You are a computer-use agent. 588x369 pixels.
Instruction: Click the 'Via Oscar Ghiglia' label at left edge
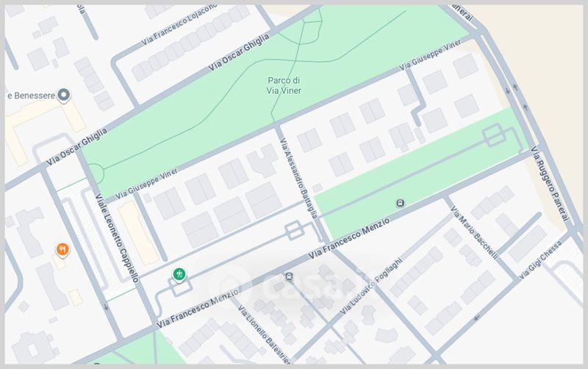point(76,145)
